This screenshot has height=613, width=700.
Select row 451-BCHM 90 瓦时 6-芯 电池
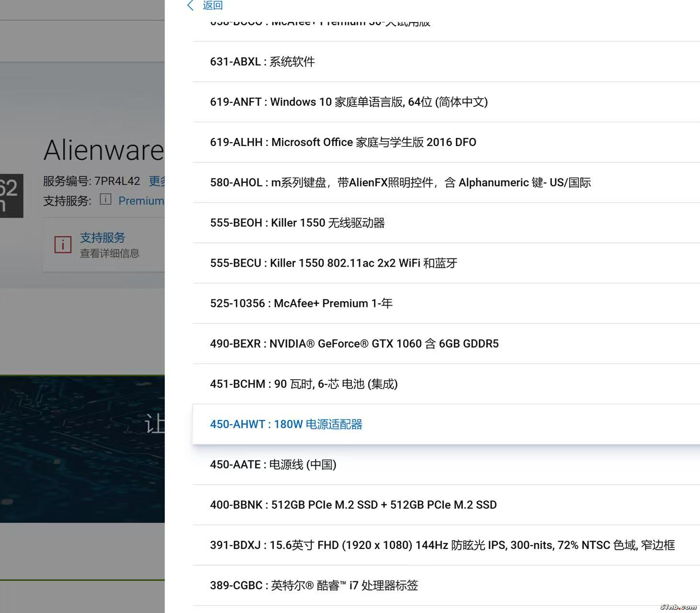tap(446, 384)
